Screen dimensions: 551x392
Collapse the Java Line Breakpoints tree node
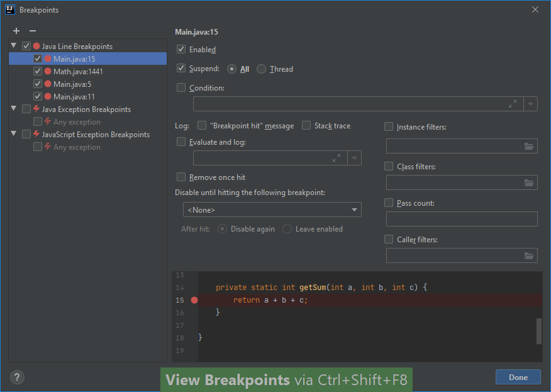click(14, 45)
